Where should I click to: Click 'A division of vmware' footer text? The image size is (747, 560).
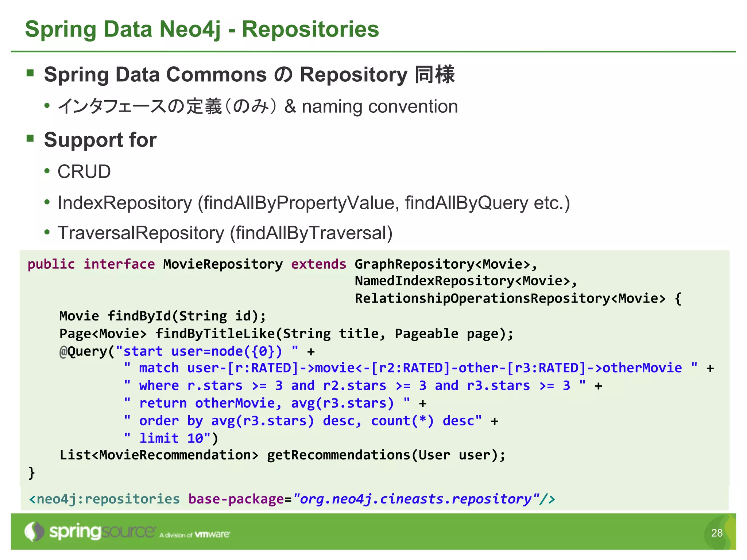[195, 535]
